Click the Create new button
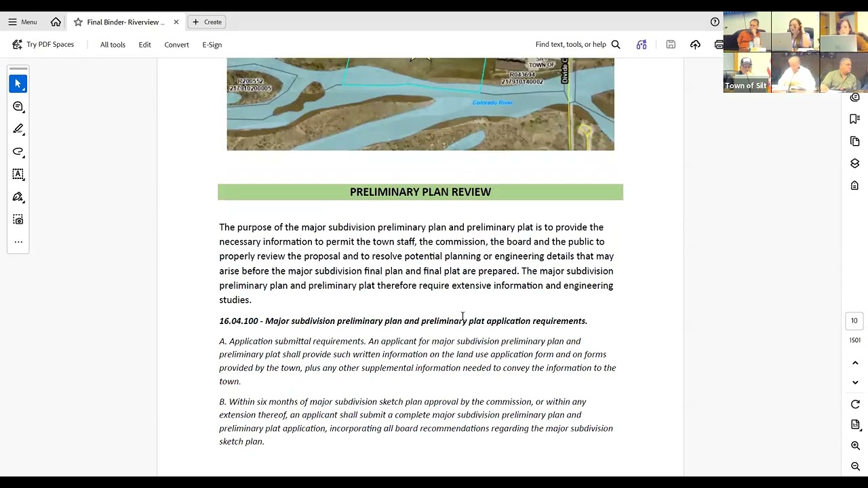The width and height of the screenshot is (868, 488). pos(207,22)
